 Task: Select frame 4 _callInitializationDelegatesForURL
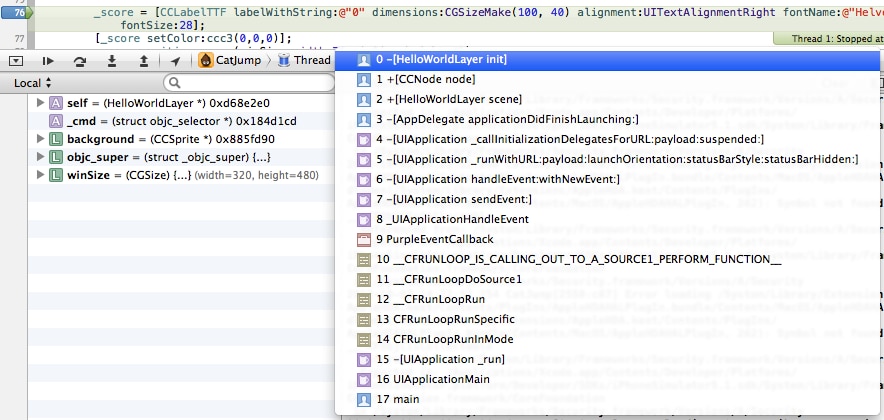point(607,139)
